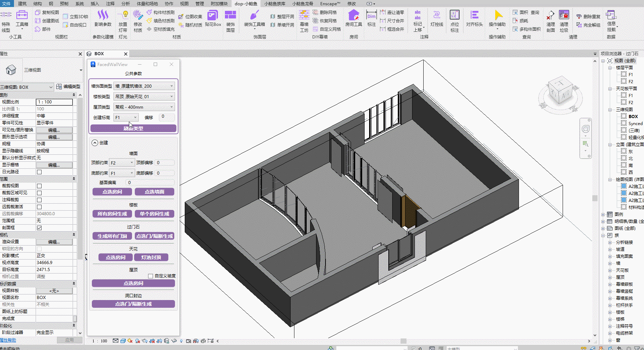Click the project browser vertical scrollbar
This screenshot has height=350, width=644.
(595, 198)
